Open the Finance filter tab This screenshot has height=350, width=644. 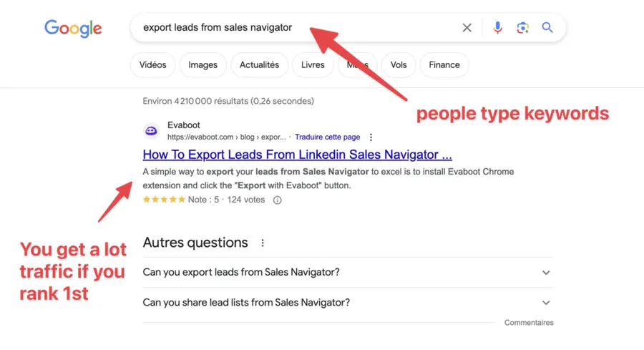coord(444,65)
